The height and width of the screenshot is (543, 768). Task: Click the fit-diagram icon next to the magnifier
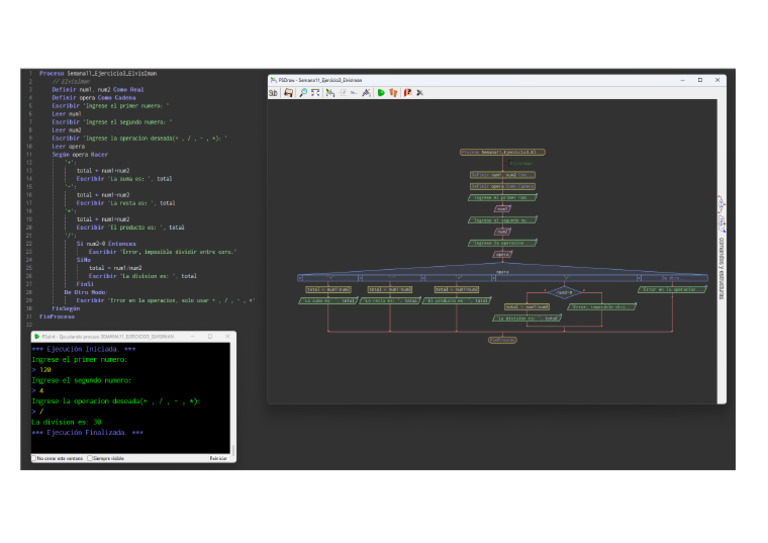[315, 93]
